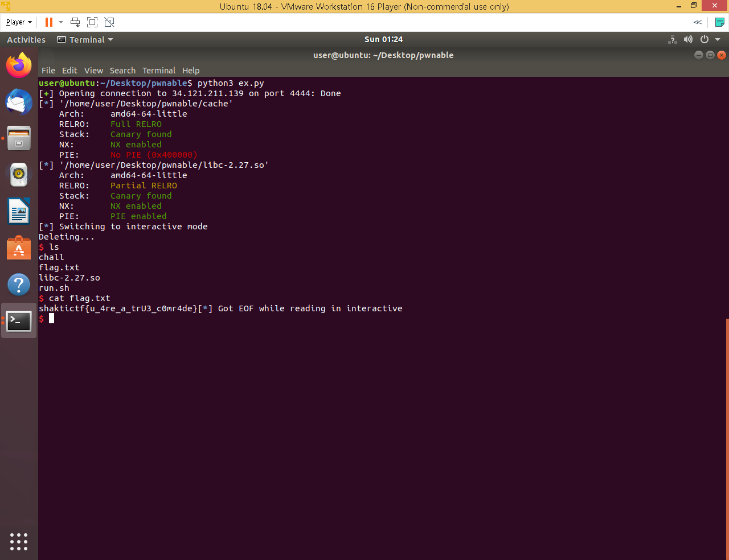
Task: Open Firefox from the Ubuntu dock
Action: tap(19, 65)
